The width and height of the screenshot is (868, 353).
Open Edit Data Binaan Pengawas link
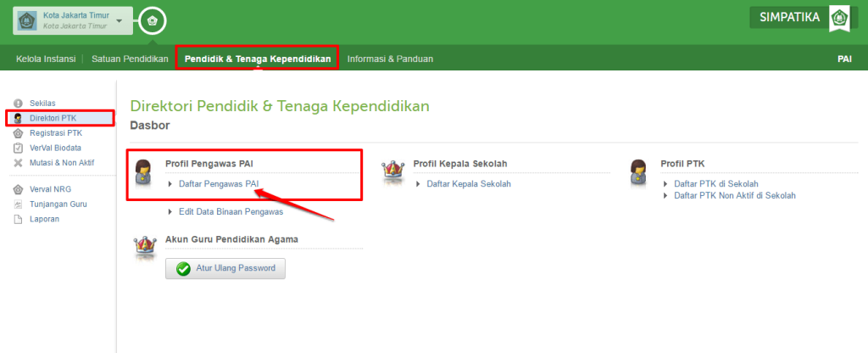point(231,211)
